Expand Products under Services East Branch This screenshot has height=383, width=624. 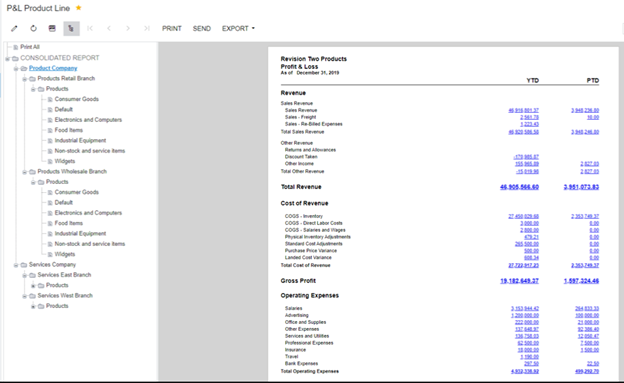(x=33, y=285)
